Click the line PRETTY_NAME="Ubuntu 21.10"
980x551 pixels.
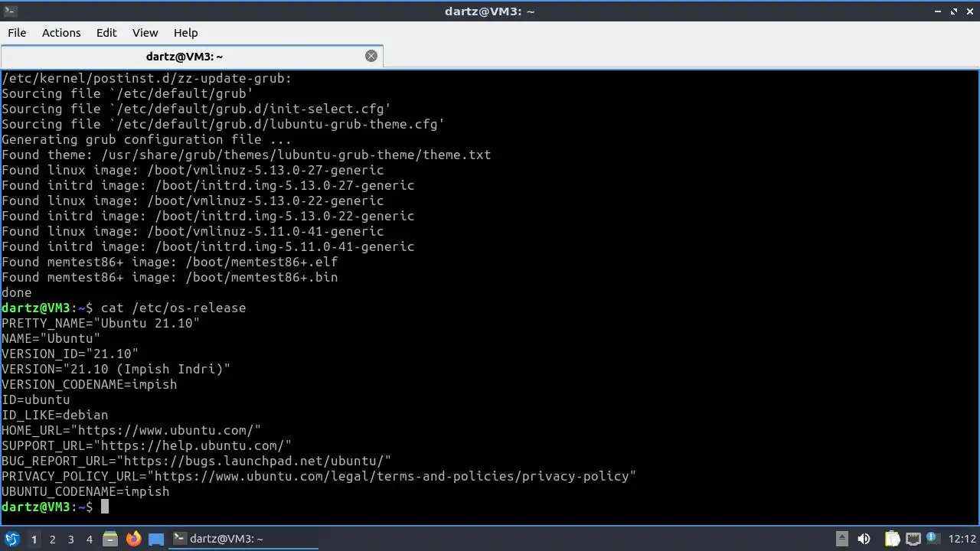tap(100, 323)
